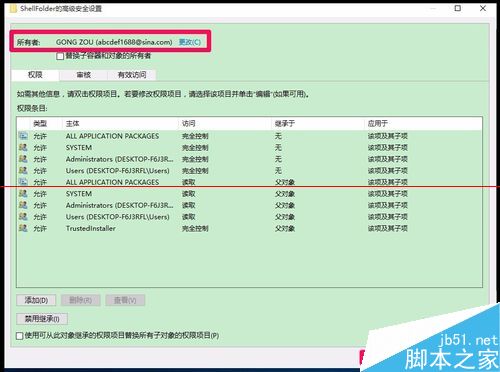Click the 权限条目: label

tap(32, 108)
